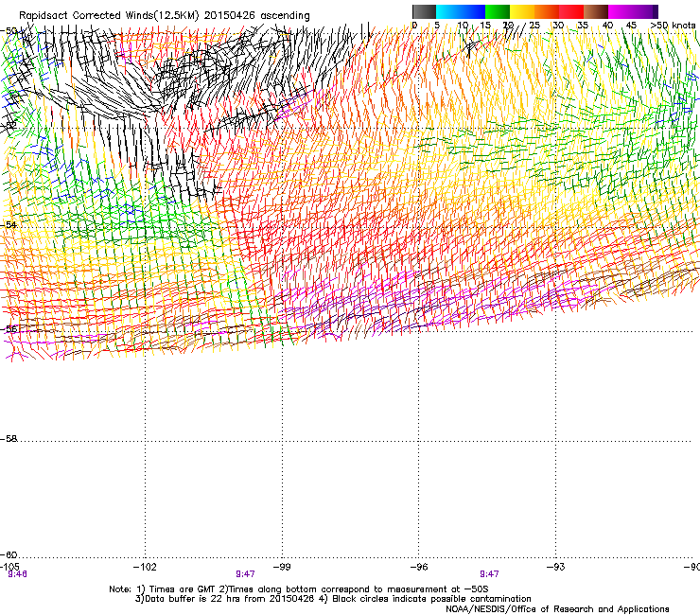The image size is (700, 615).
Task: Click the longitude label -105
Action: click(9, 567)
